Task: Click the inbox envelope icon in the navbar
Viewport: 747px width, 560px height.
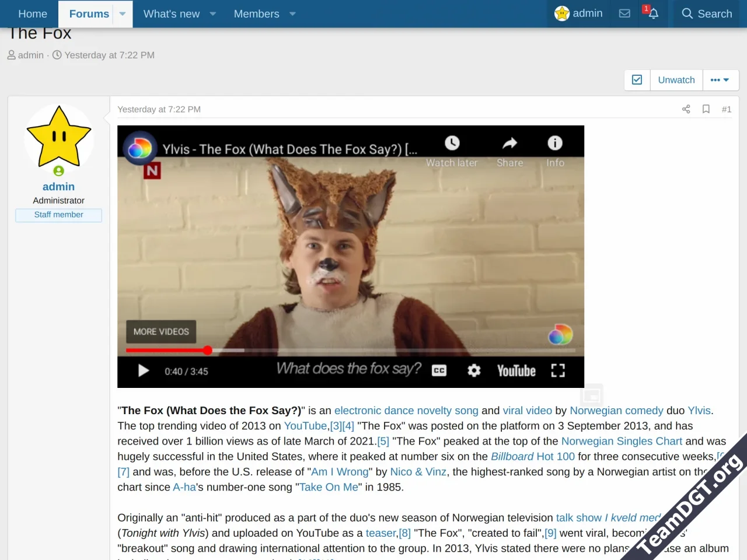Action: pyautogui.click(x=624, y=13)
